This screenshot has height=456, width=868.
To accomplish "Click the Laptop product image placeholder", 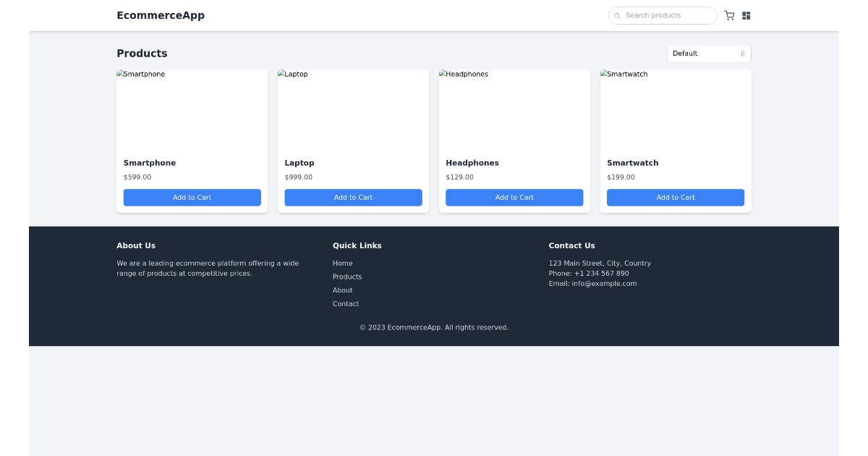I will pos(353,109).
